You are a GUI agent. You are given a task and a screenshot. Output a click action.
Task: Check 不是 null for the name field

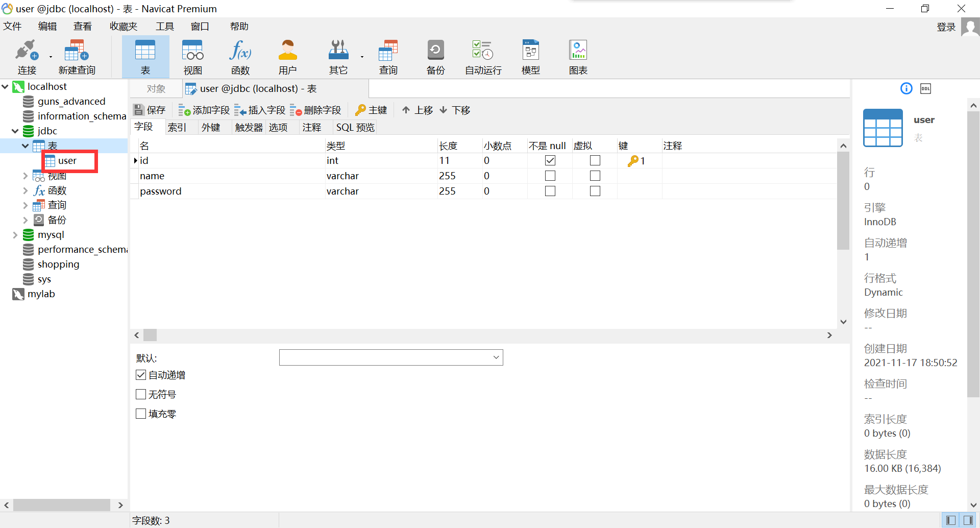[x=550, y=175]
